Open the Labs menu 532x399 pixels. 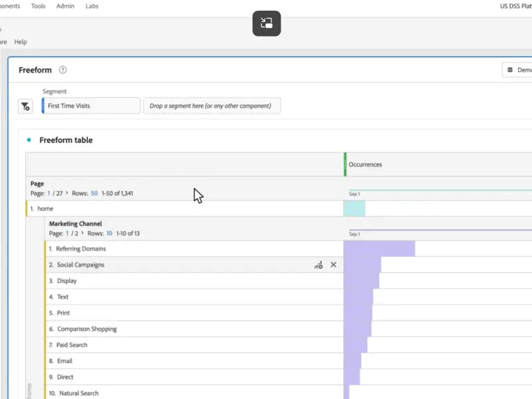tap(92, 6)
